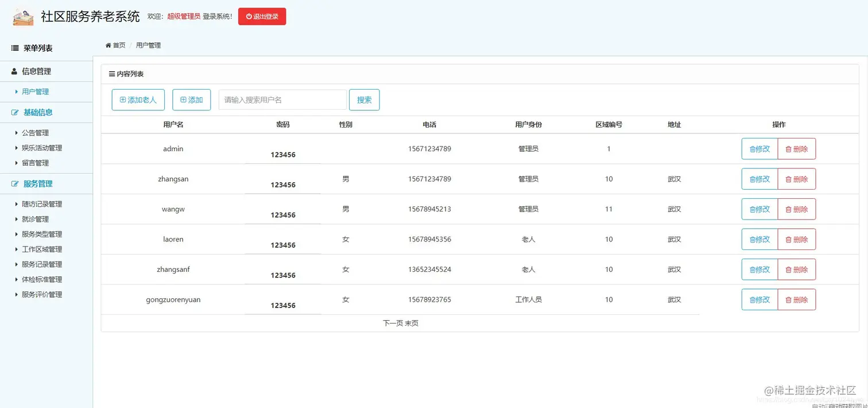
Task: Open 随访记录管理 in the sidebar
Action: point(42,204)
